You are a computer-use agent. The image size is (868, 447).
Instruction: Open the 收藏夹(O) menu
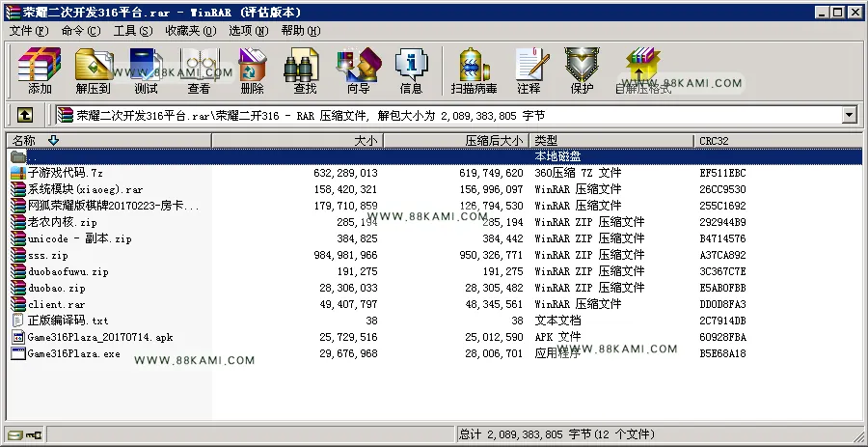(191, 31)
